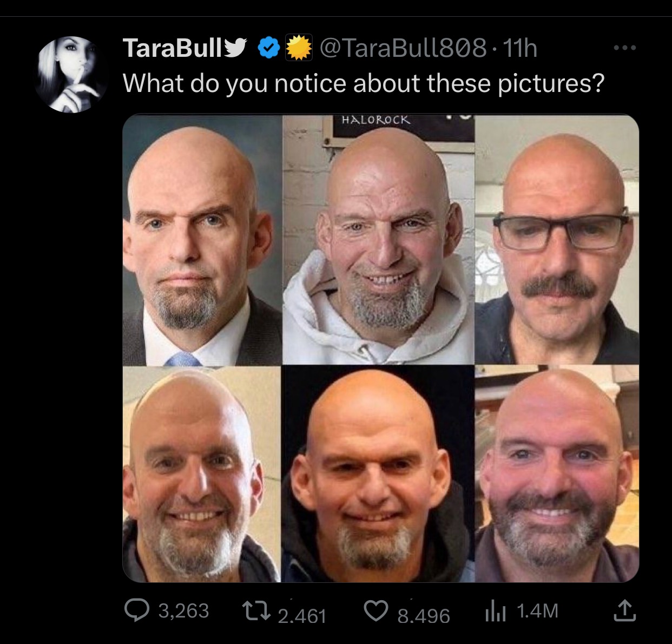
Task: Open the @TaraBull808 handle link
Action: pos(403,49)
